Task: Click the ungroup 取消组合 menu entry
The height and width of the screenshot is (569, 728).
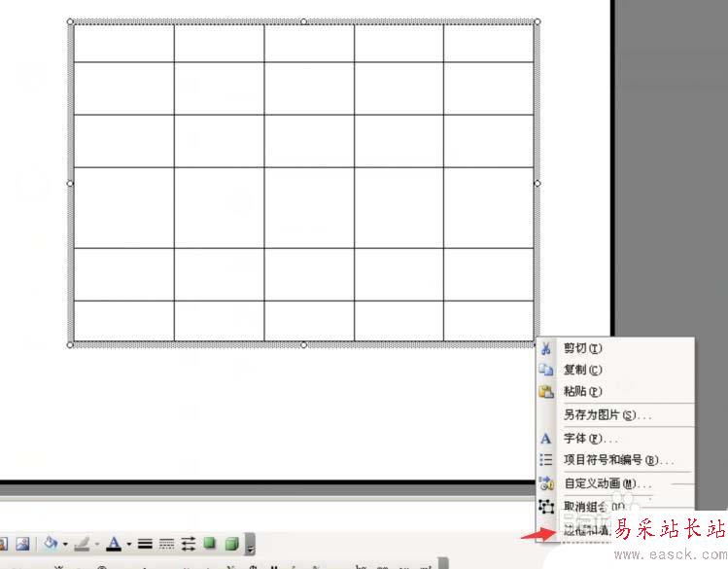Action: point(615,507)
